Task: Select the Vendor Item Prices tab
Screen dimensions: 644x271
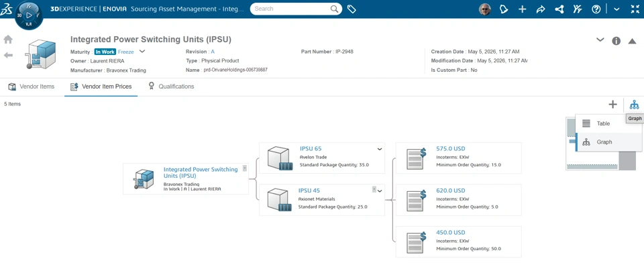Action: (101, 87)
